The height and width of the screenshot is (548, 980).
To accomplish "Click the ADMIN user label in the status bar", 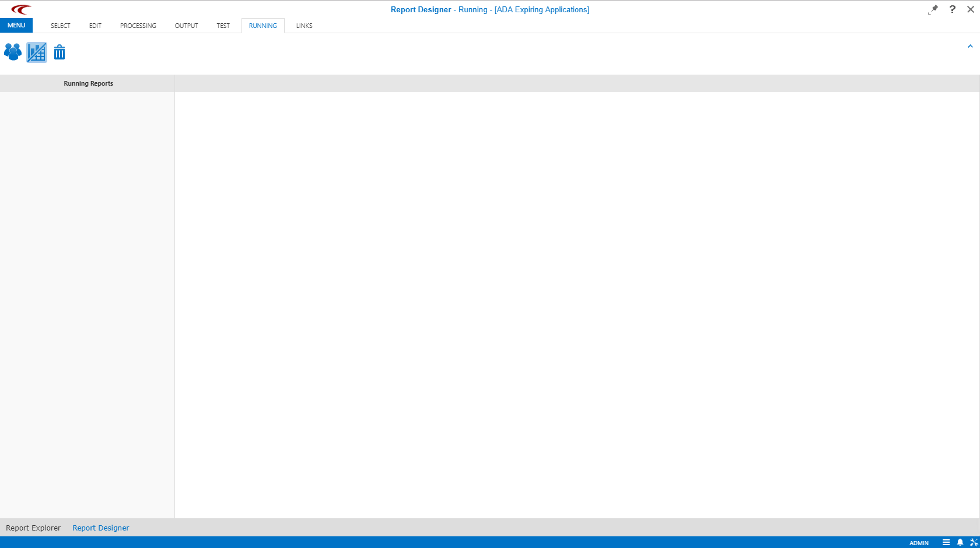I will pos(919,543).
